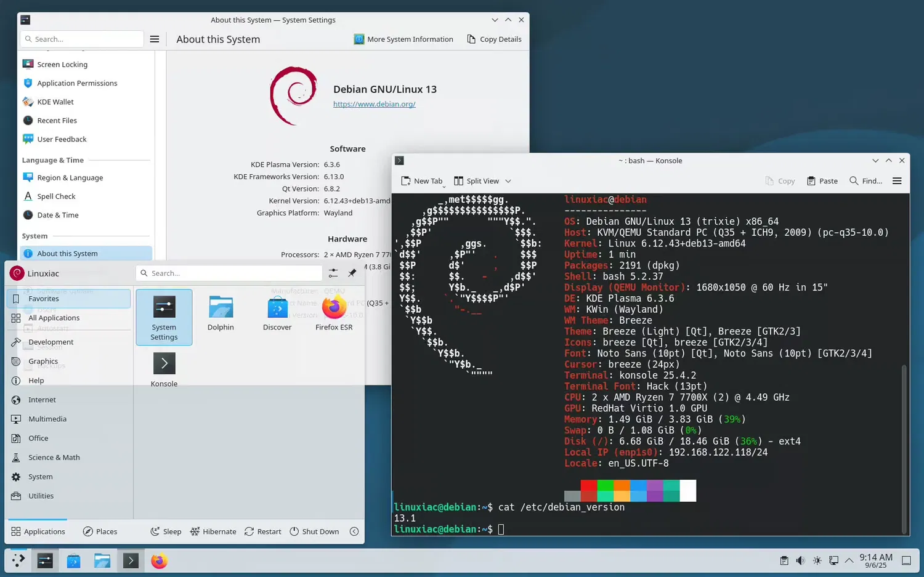The image size is (924, 577).
Task: Open the Konsole hamburger menu
Action: (897, 181)
